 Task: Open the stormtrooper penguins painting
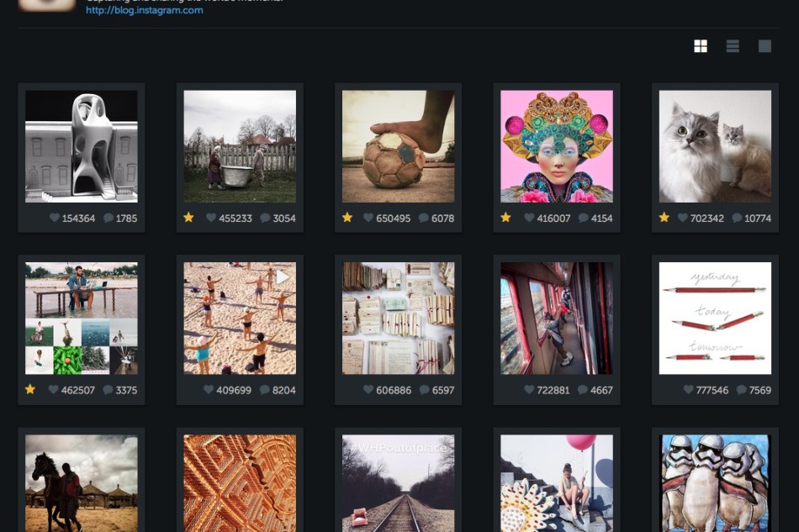coord(716,483)
